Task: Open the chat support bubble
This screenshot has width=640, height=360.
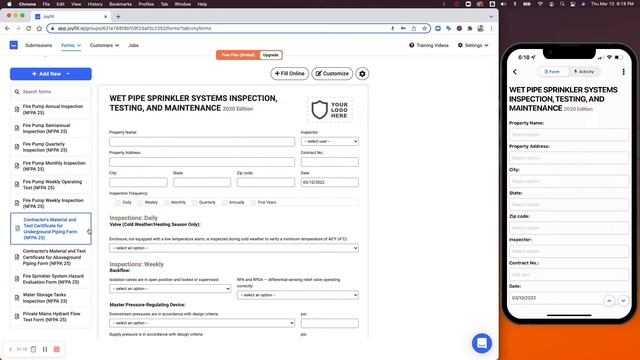Action: pyautogui.click(x=482, y=343)
